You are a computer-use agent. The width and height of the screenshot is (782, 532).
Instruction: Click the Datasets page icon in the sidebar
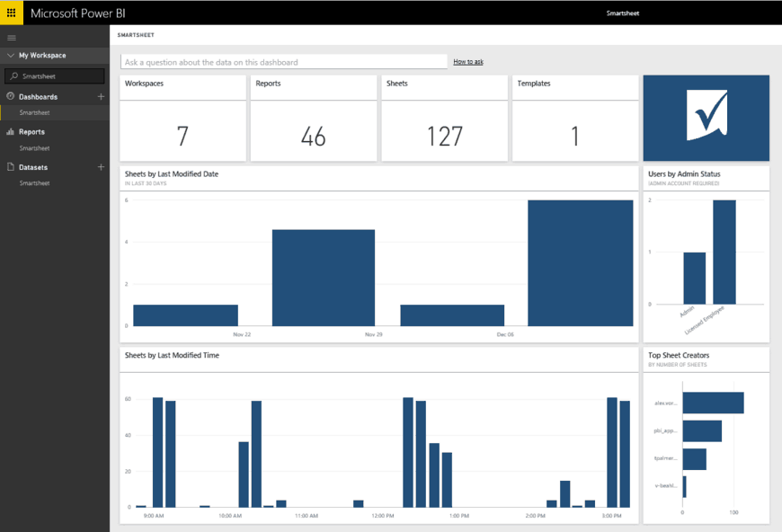click(x=9, y=166)
